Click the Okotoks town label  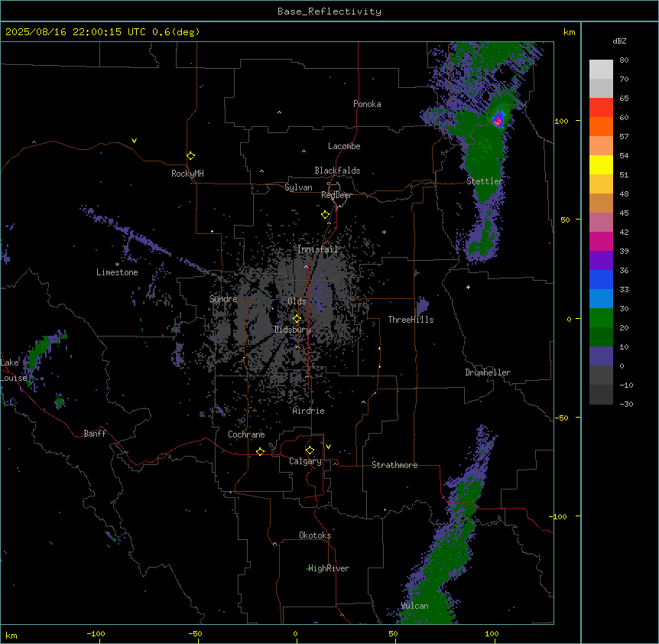click(315, 535)
